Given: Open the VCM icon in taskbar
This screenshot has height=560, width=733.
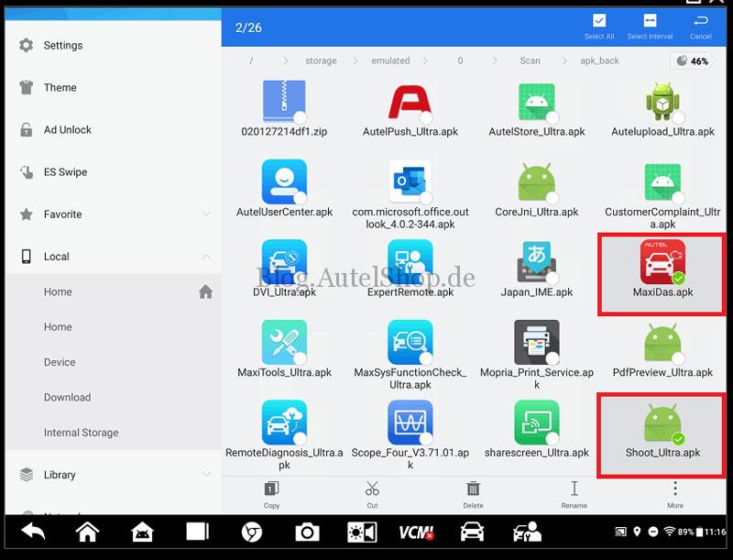Looking at the screenshot, I should tap(416, 533).
